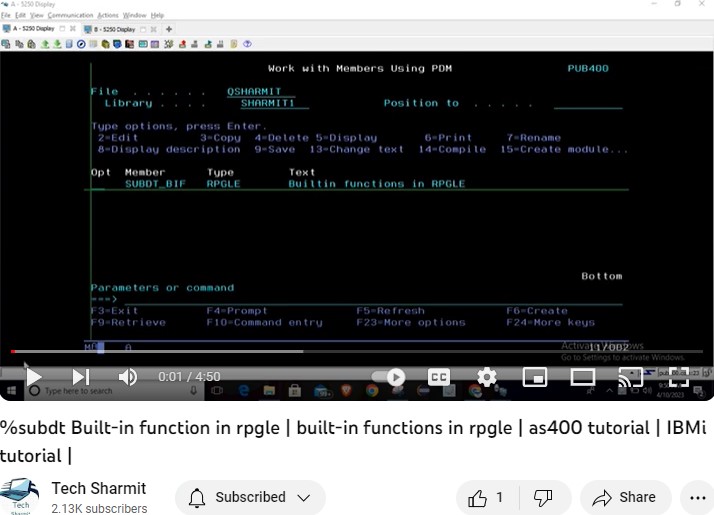The image size is (714, 515).
Task: Seek along the red video progress bar
Action: (x=357, y=352)
